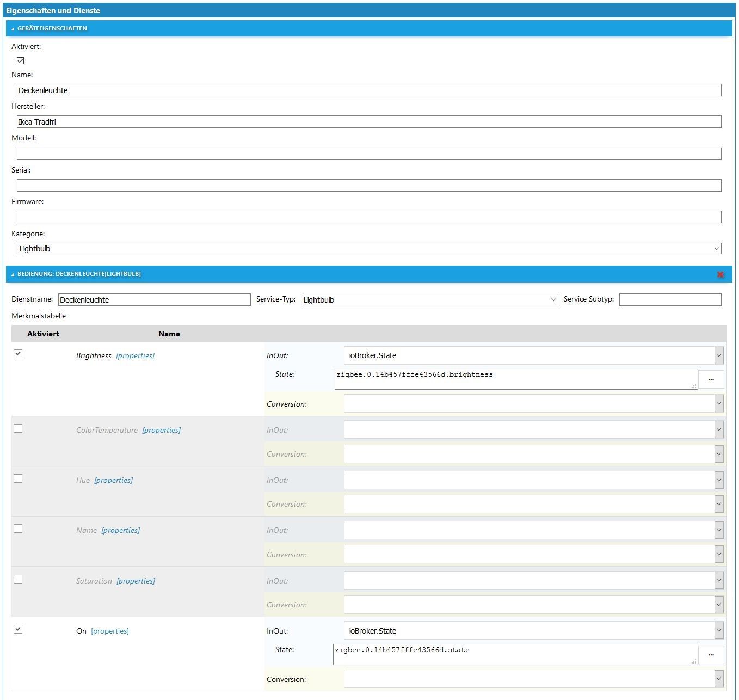Open On characteristic properties link
The height and width of the screenshot is (700, 739).
pos(110,631)
